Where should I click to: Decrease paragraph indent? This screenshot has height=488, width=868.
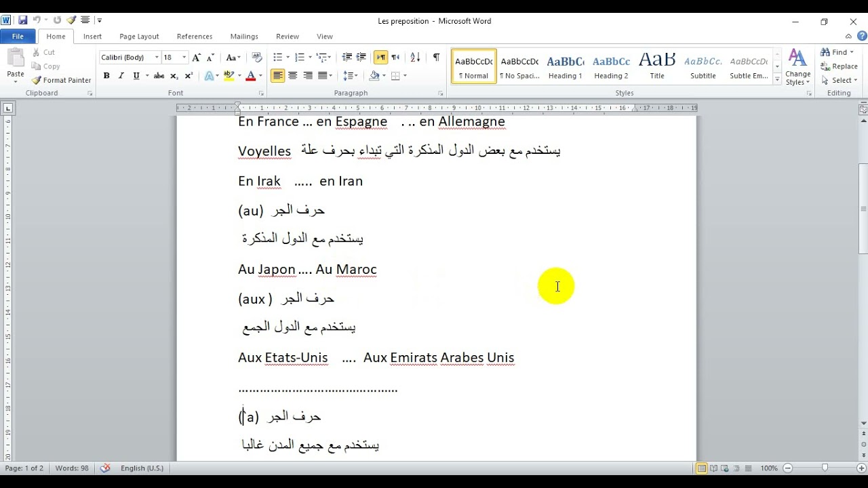pyautogui.click(x=347, y=58)
